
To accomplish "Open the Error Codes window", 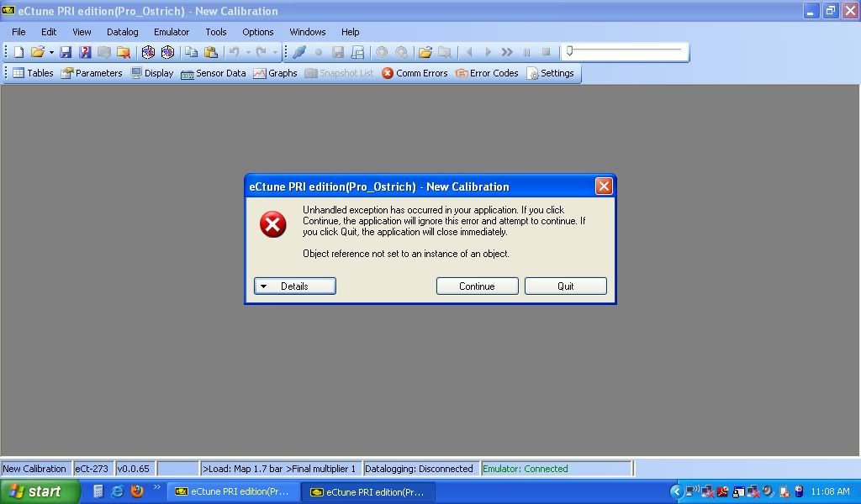I will pyautogui.click(x=487, y=73).
